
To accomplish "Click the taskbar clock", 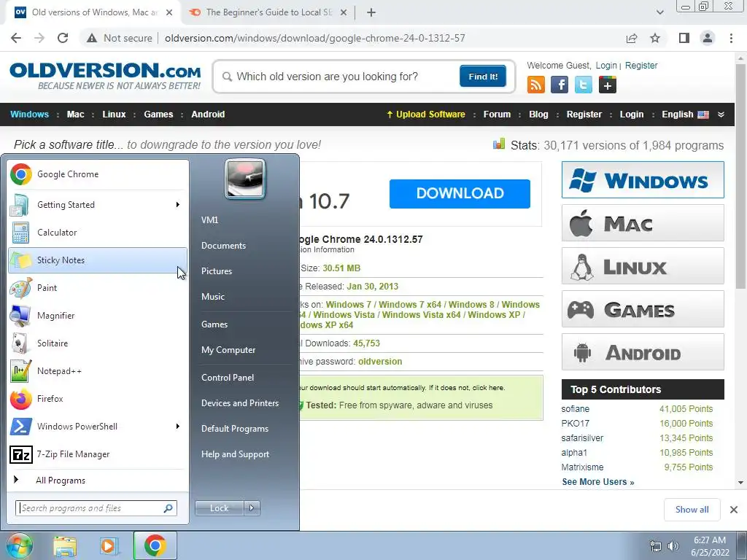I will coord(710,546).
